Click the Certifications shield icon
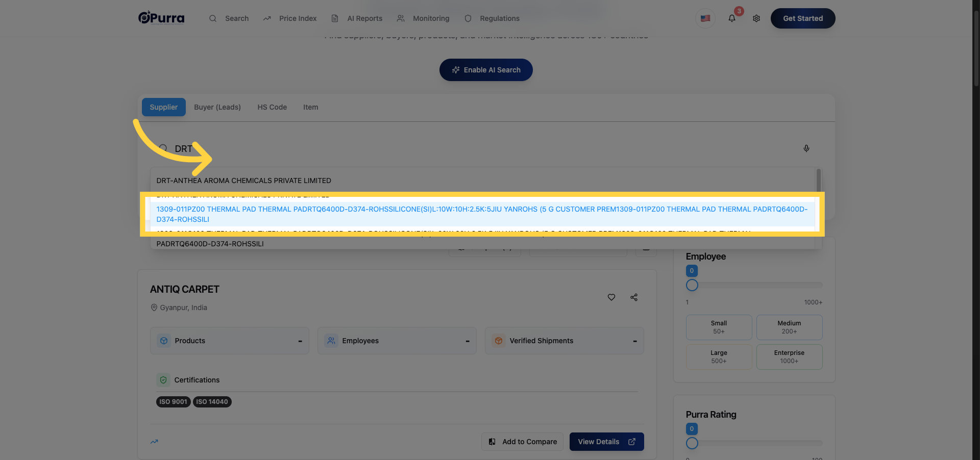Screen dimensions: 980x460 coord(163,380)
